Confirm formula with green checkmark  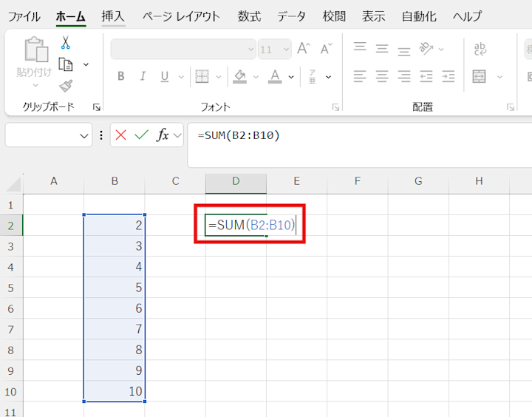[x=141, y=135]
